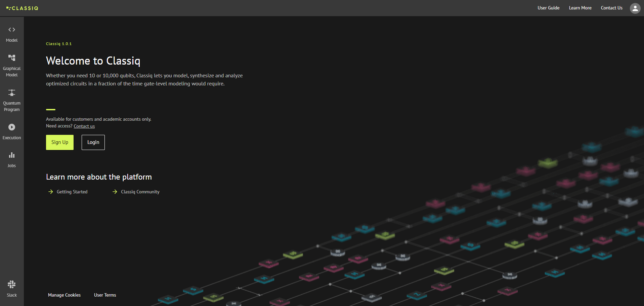Click the Classiq logo
This screenshot has height=306, width=644.
click(x=23, y=8)
